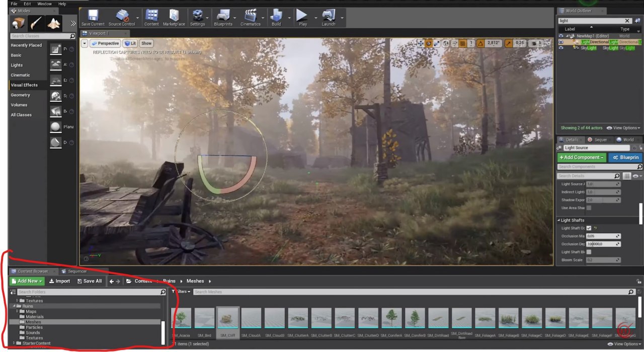Open the Perspective view dropdown

coord(105,43)
